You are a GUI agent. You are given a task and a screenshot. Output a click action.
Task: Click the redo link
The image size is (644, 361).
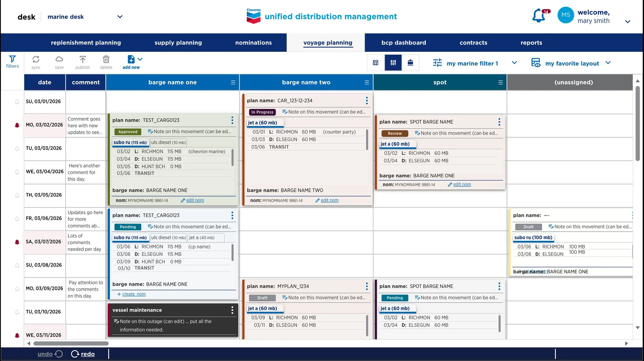pos(88,354)
